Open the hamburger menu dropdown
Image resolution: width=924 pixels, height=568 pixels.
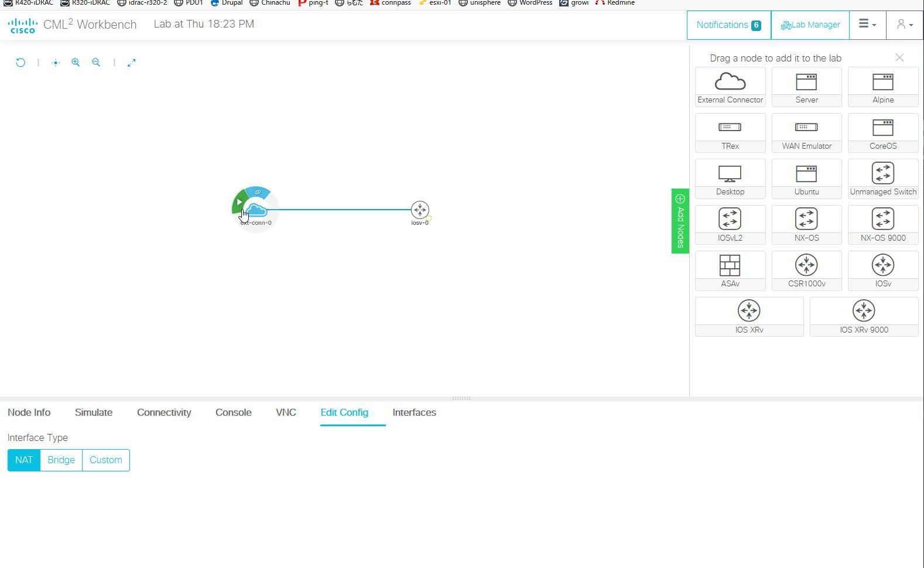point(868,25)
